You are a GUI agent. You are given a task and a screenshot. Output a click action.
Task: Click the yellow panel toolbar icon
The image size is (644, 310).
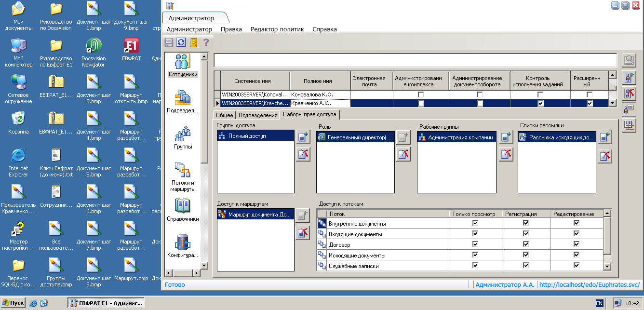point(194,42)
